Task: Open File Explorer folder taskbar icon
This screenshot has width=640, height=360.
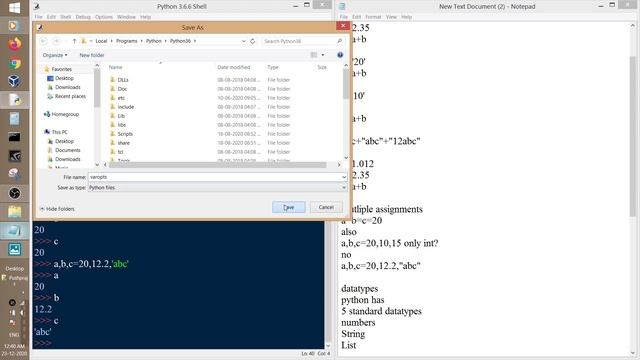Action: [x=14, y=212]
